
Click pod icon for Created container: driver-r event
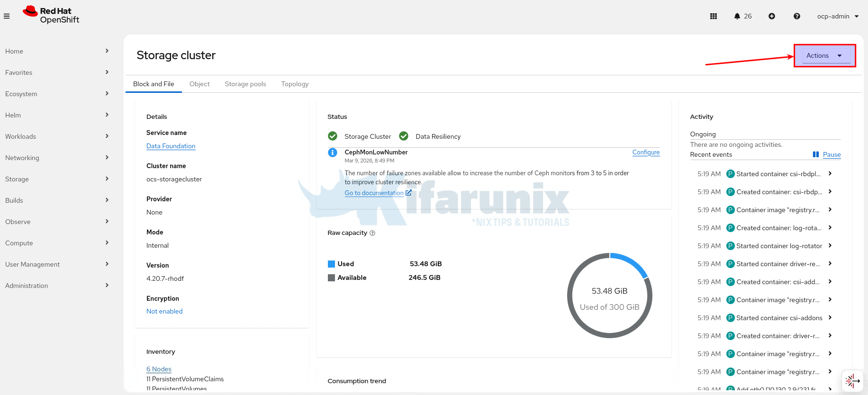tap(731, 336)
